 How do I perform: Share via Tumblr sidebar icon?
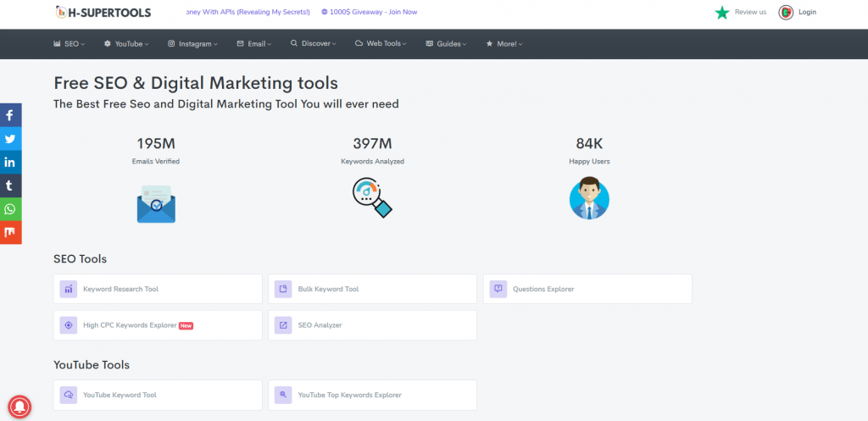pos(10,186)
